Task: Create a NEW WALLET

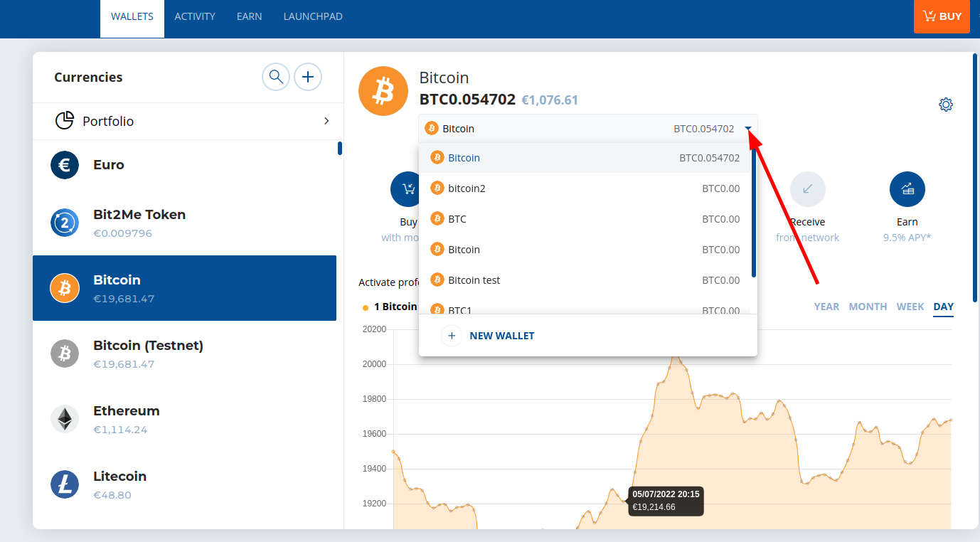Action: (x=502, y=336)
